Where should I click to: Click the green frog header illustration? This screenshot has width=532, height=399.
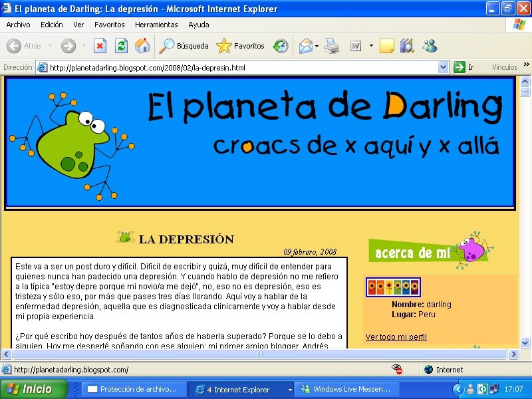(72, 146)
